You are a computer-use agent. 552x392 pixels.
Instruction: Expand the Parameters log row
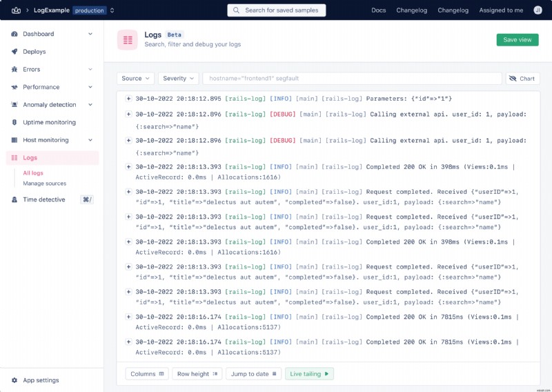point(128,99)
